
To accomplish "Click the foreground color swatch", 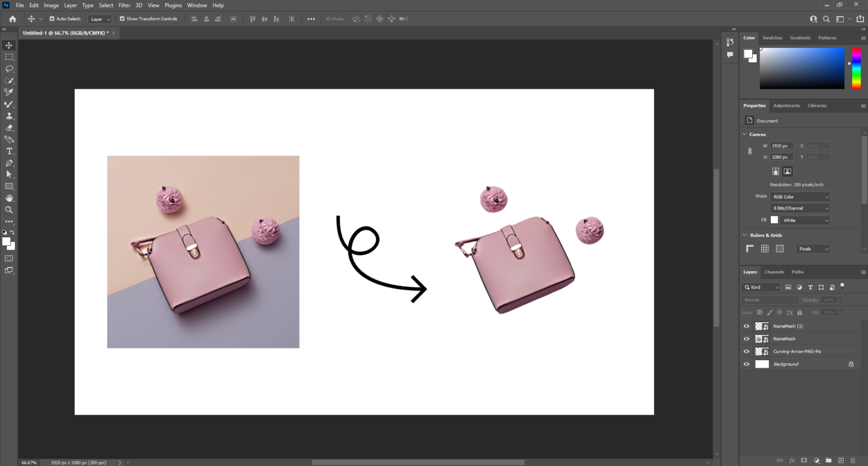I will click(6, 240).
